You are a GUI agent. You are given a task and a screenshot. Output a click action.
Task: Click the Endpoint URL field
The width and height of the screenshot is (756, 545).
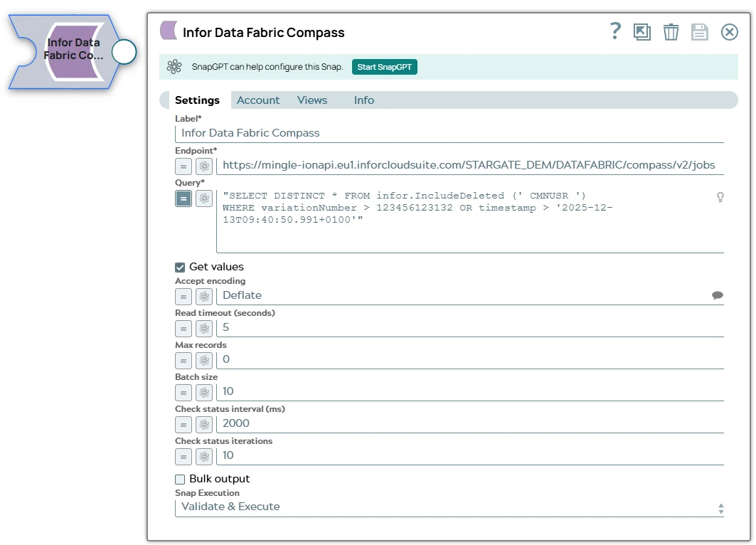[x=470, y=166]
